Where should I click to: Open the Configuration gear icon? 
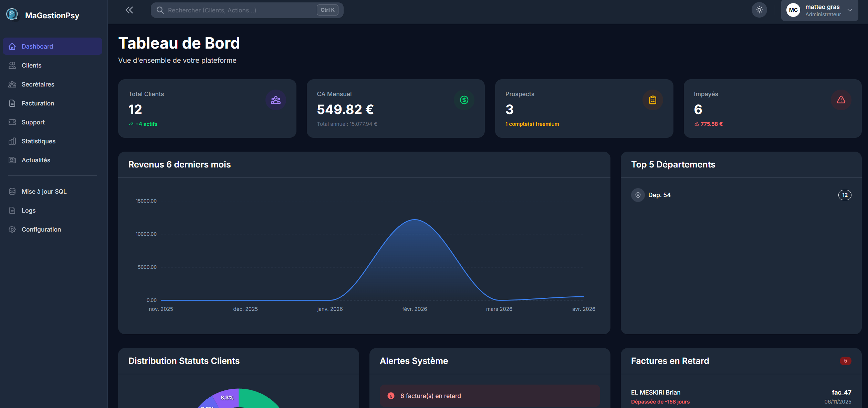(12, 229)
